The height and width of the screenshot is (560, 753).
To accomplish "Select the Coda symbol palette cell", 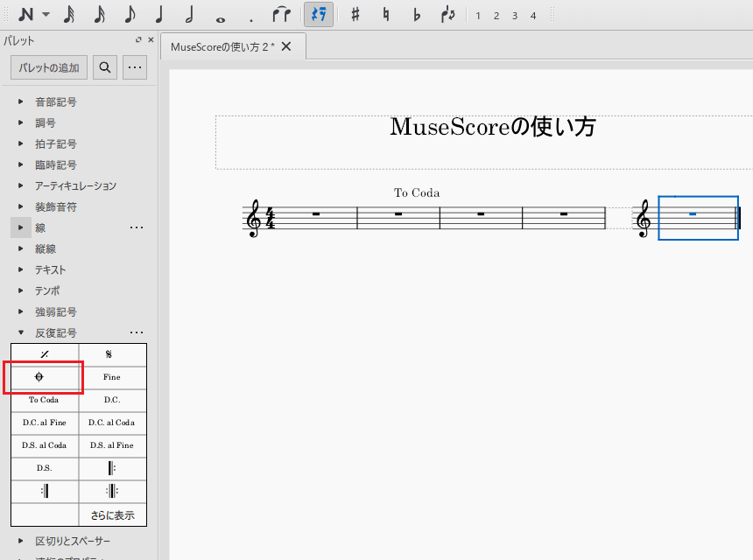I will coord(45,378).
